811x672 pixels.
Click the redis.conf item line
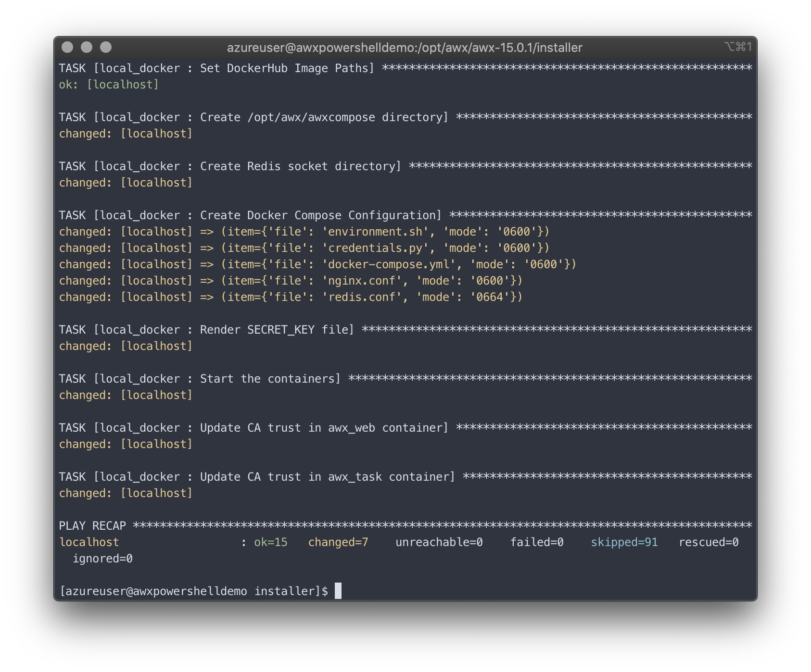(x=291, y=297)
